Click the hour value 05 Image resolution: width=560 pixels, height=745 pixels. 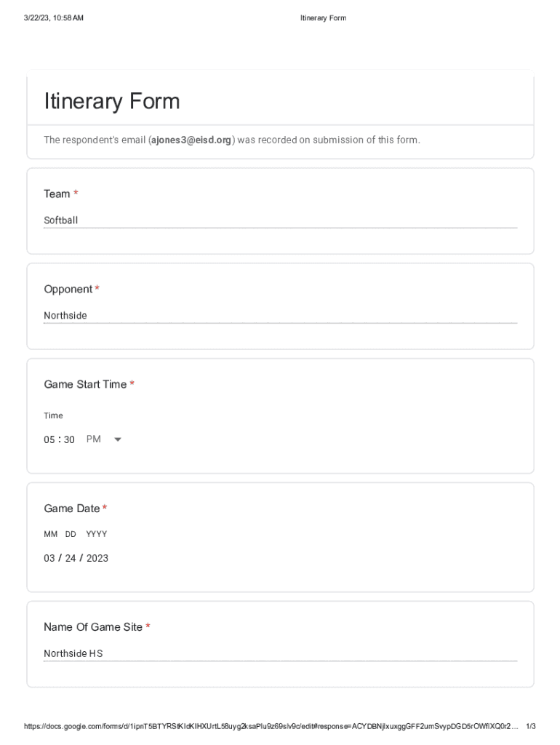coord(49,440)
